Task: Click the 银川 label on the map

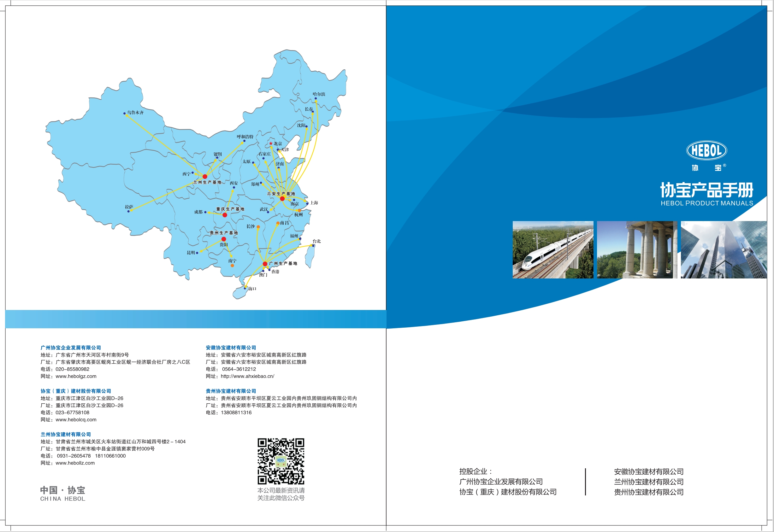Action: [x=218, y=154]
